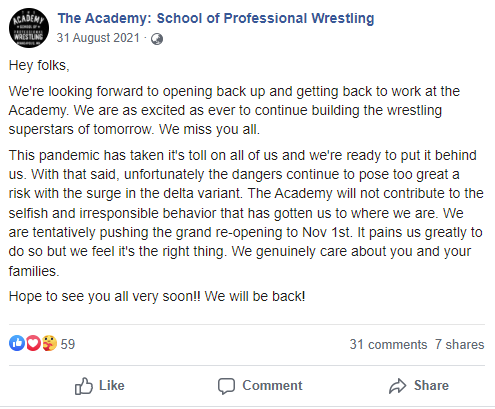The image size is (495, 409).
Task: View the 7 shares link
Action: pyautogui.click(x=459, y=345)
